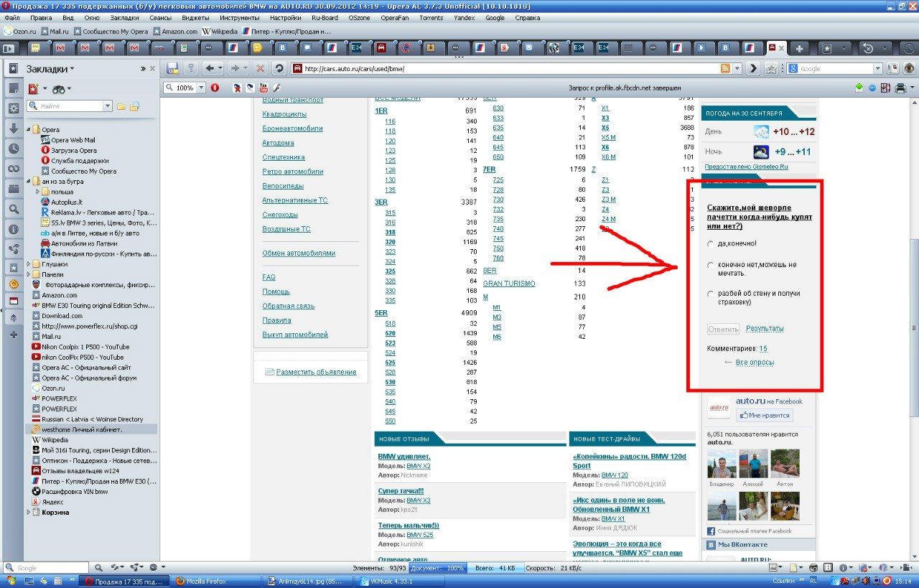Screen dimensions: 919x588
Task: Click the new tab plus button
Action: coord(799,48)
